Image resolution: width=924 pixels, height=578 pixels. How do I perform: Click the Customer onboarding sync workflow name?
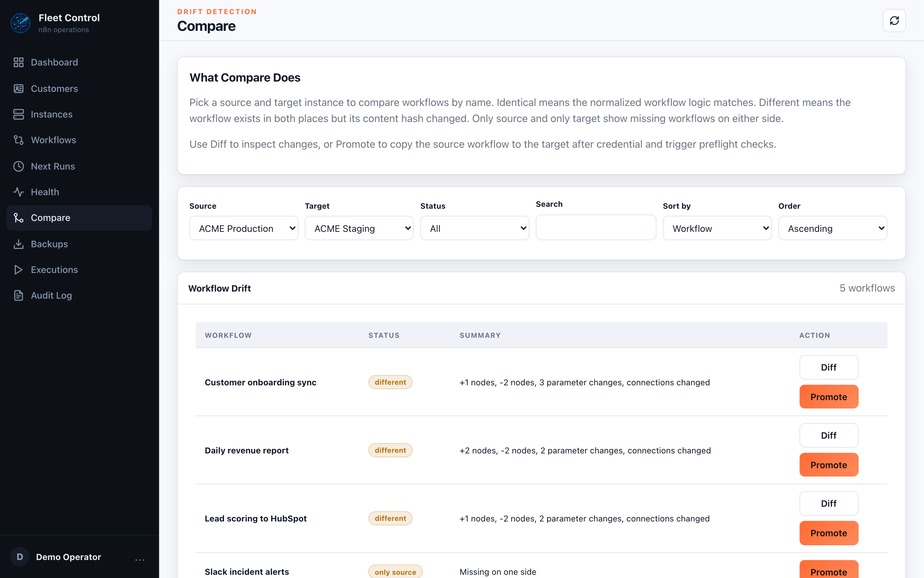coord(261,382)
